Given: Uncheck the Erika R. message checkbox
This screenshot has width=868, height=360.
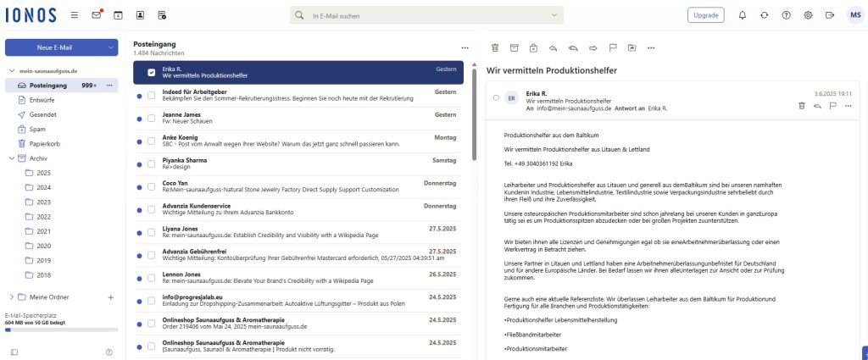Looking at the screenshot, I should 151,73.
